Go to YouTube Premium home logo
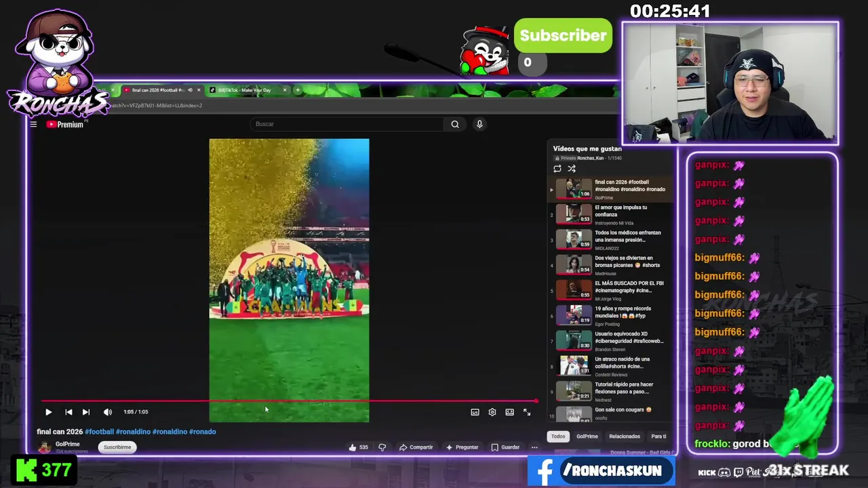 (65, 125)
